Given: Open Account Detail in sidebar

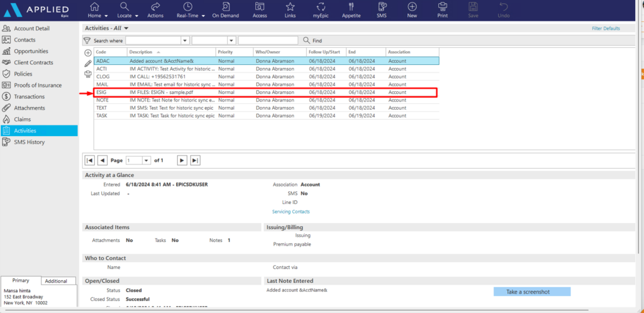Looking at the screenshot, I should [31, 28].
